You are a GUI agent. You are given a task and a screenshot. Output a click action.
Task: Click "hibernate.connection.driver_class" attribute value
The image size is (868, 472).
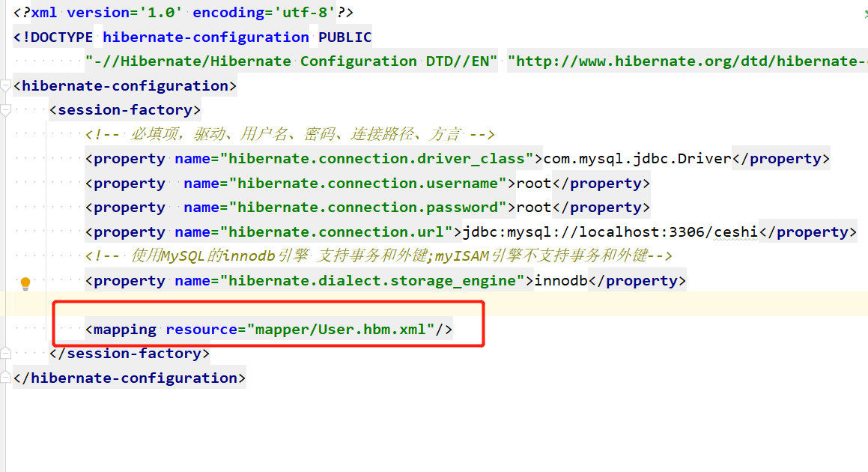(377, 158)
